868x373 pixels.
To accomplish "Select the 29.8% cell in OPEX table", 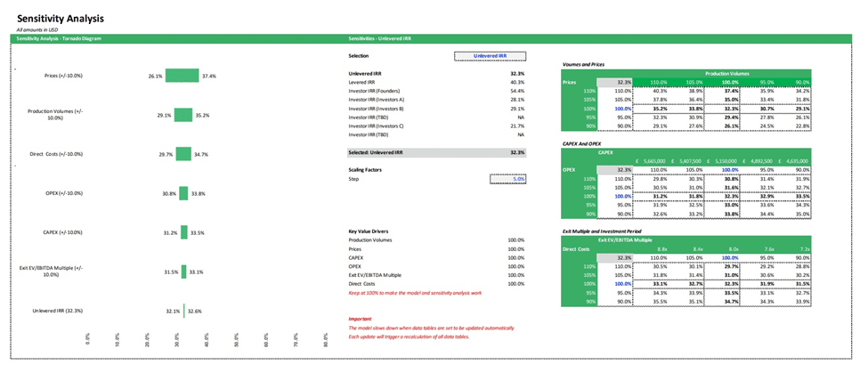I will point(650,179).
